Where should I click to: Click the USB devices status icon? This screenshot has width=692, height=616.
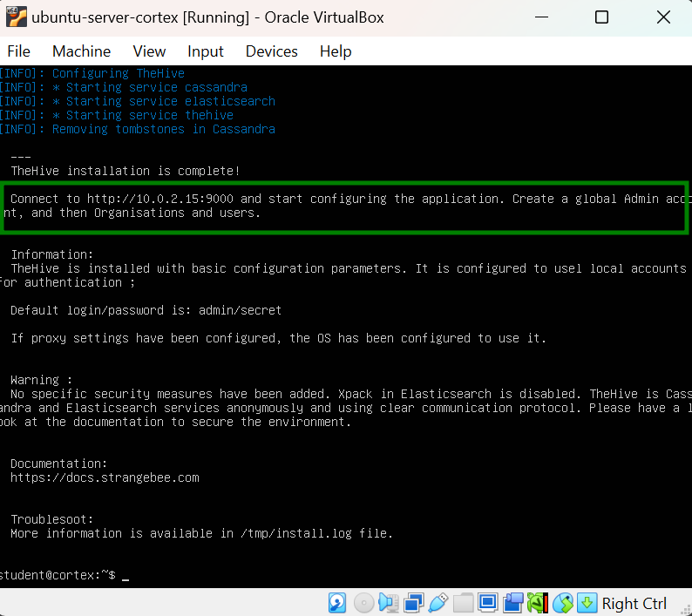pyautogui.click(x=438, y=603)
